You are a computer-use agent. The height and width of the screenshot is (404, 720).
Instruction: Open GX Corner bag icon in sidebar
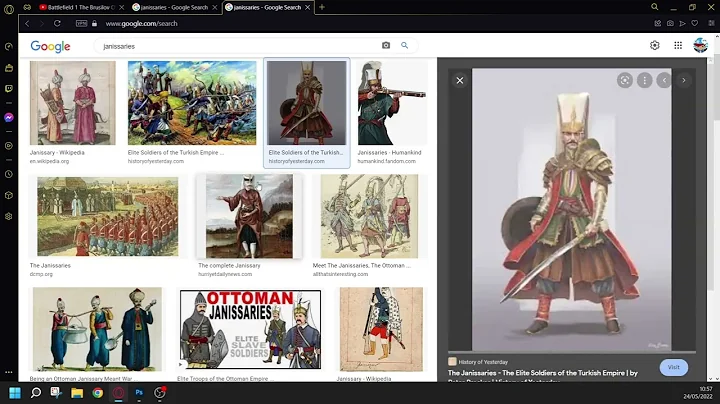(x=9, y=68)
